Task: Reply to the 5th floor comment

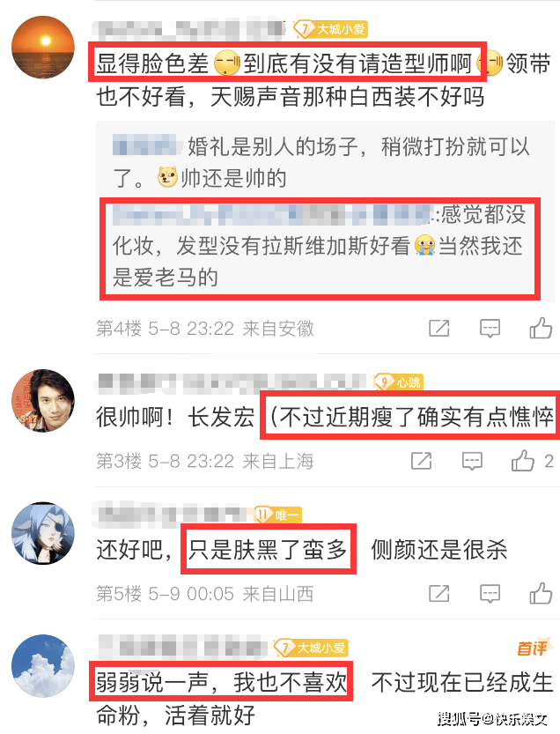Action: (x=490, y=594)
